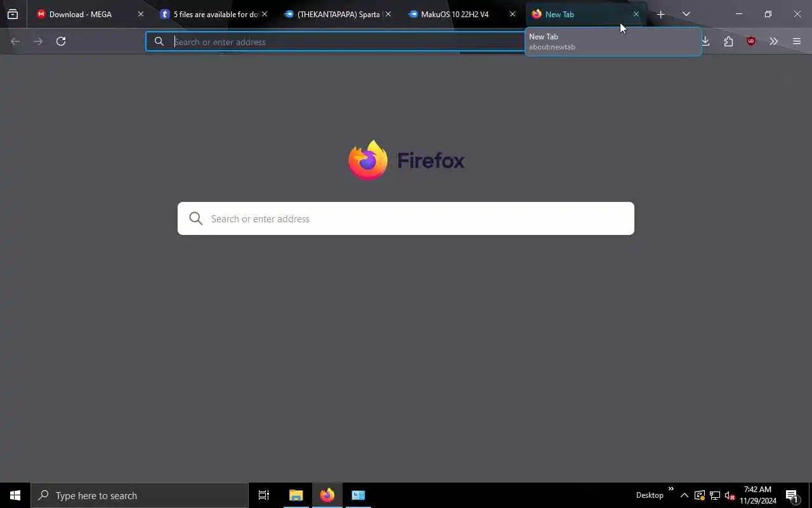812x508 pixels.
Task: Switch to the (THEKANTAPAPA) Sparta tab
Action: (x=338, y=14)
